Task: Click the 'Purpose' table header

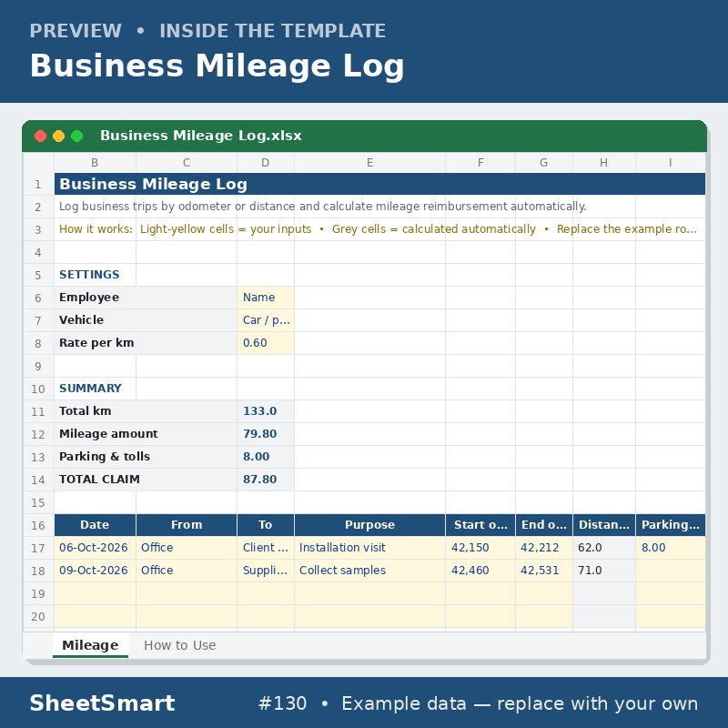Action: 369,525
